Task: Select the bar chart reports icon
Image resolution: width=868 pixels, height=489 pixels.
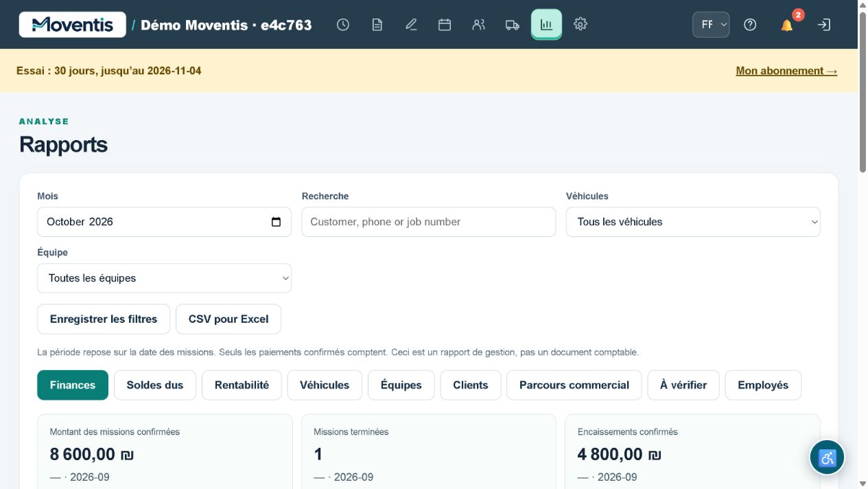Action: (x=546, y=25)
